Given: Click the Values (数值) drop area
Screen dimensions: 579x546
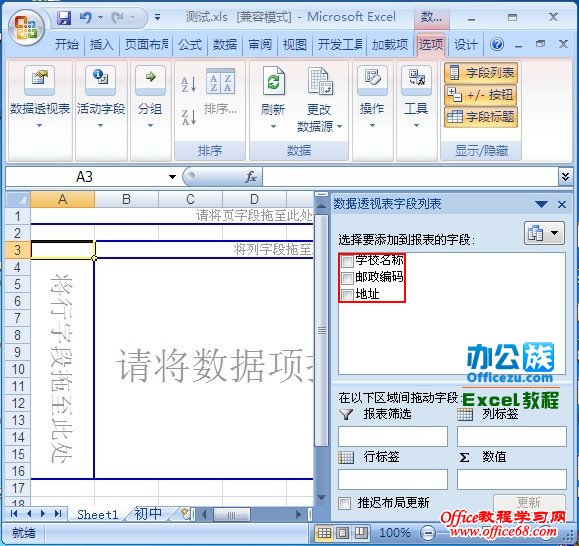Looking at the screenshot, I should 512,480.
